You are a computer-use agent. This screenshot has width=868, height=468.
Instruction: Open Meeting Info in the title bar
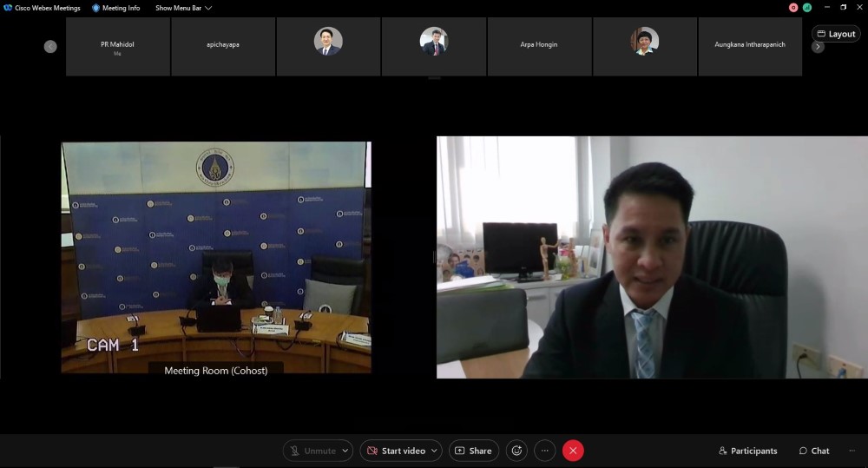pos(115,8)
